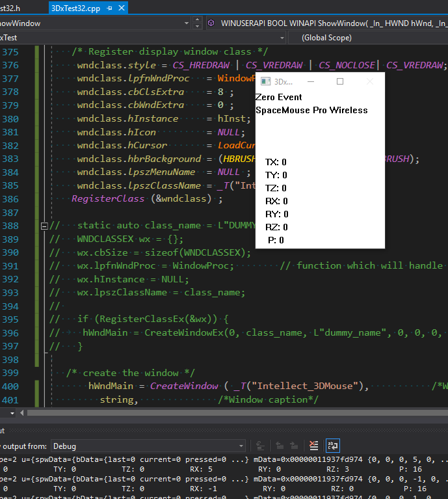448x499 pixels.
Task: Click the 'RX: 0' value in 3Dx window
Action: (276, 201)
